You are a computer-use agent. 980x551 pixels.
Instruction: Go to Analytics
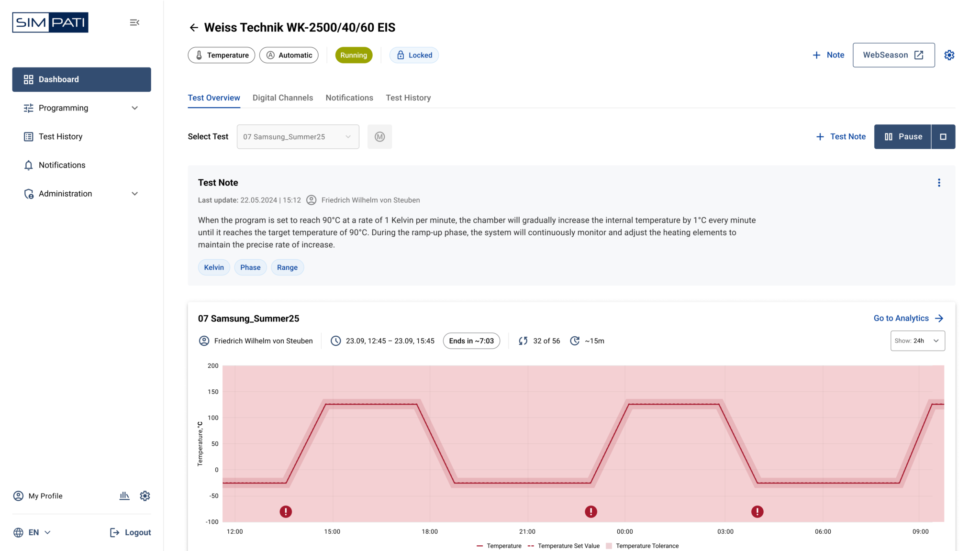coord(909,319)
